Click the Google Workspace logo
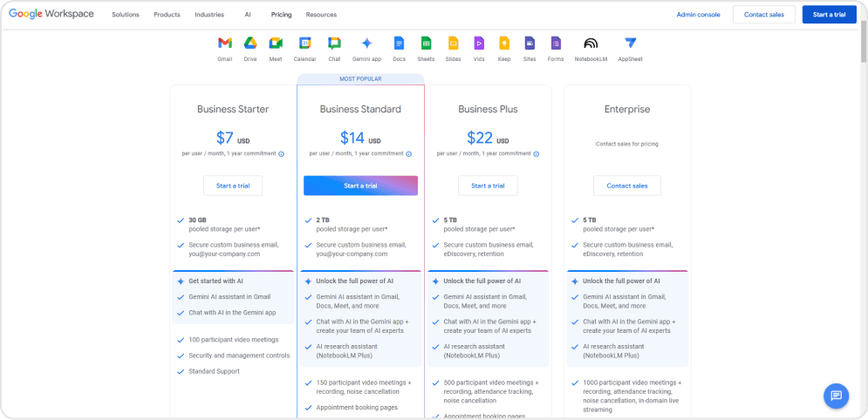This screenshot has width=868, height=420. (51, 14)
